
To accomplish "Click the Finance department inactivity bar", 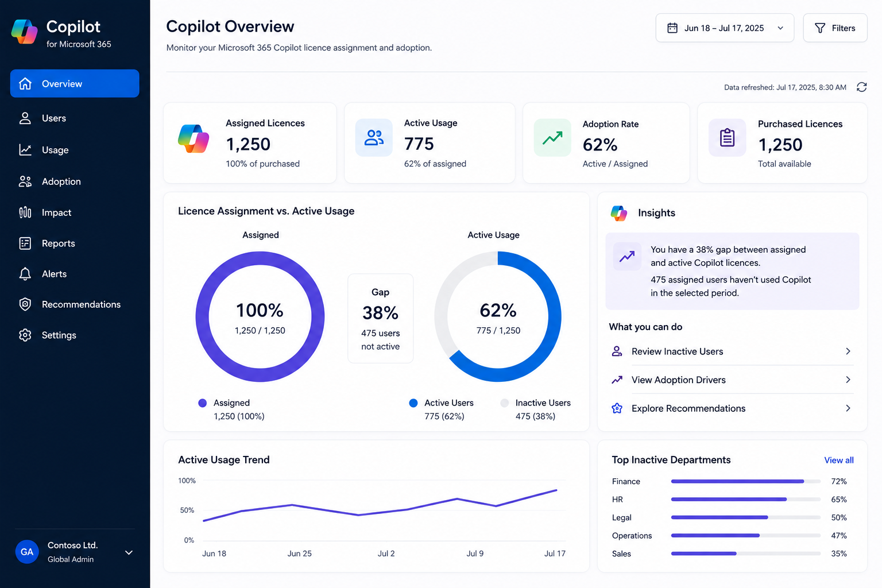I will pos(745,481).
